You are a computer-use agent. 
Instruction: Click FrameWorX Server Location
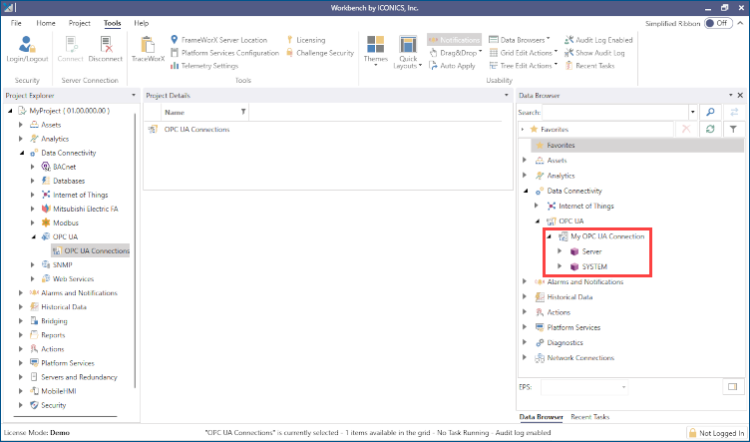click(x=224, y=40)
